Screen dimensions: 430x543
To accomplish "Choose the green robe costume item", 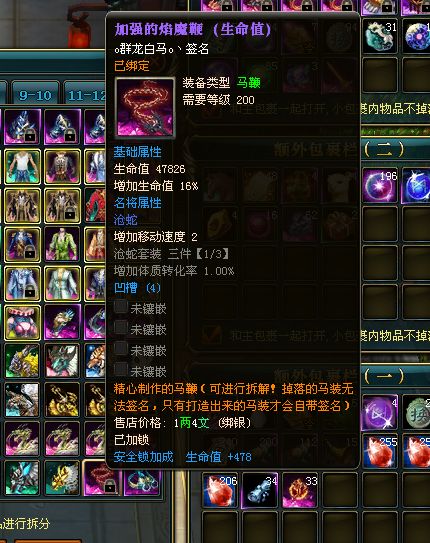I will [62, 244].
